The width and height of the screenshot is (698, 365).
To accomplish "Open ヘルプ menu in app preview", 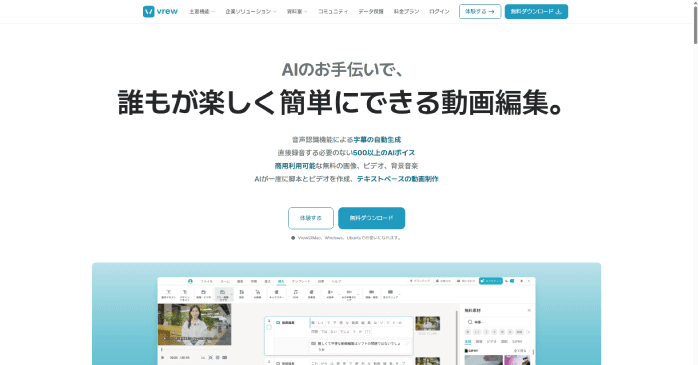I will 337,281.
